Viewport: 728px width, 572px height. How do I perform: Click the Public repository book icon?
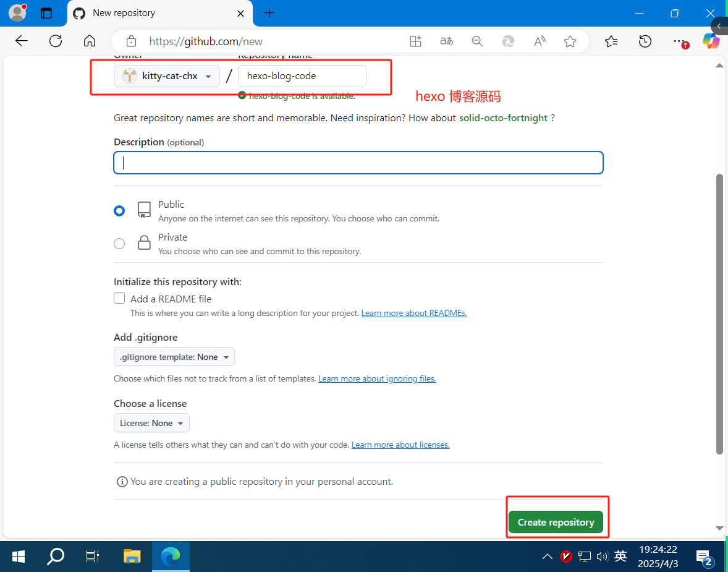145,210
